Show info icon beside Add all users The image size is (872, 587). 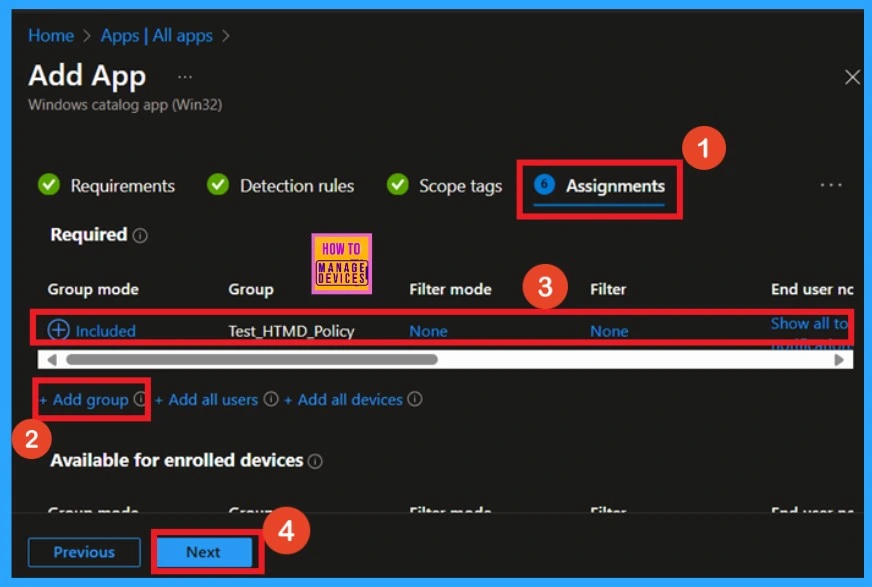pos(271,399)
